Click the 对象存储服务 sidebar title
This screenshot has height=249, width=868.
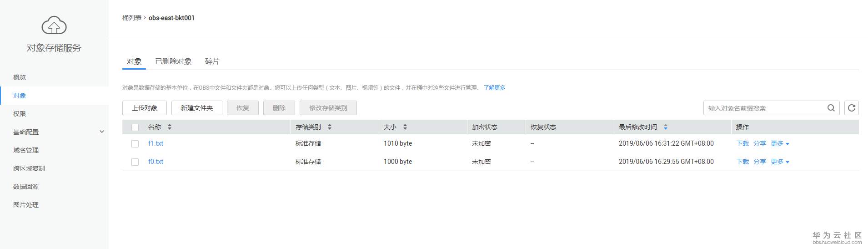coord(54,48)
